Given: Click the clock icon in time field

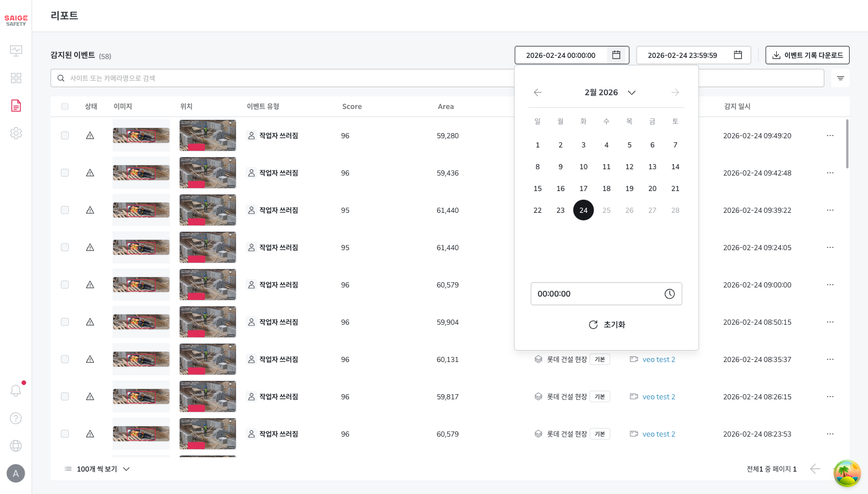Looking at the screenshot, I should 669,294.
